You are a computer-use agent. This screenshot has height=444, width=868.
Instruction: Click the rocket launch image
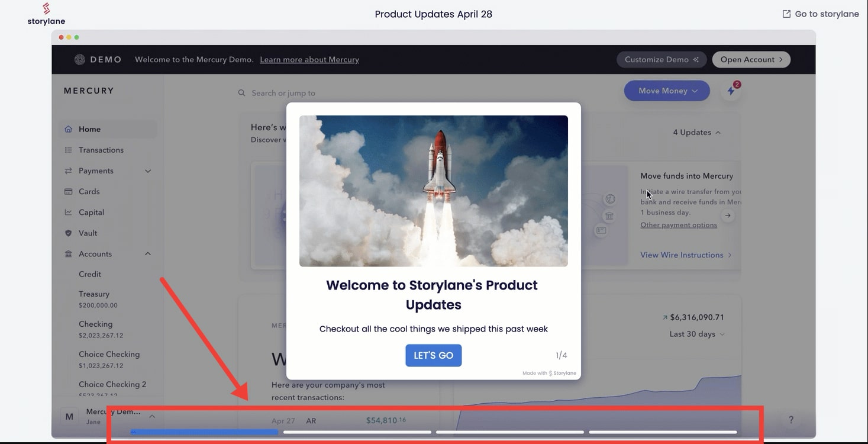[434, 191]
